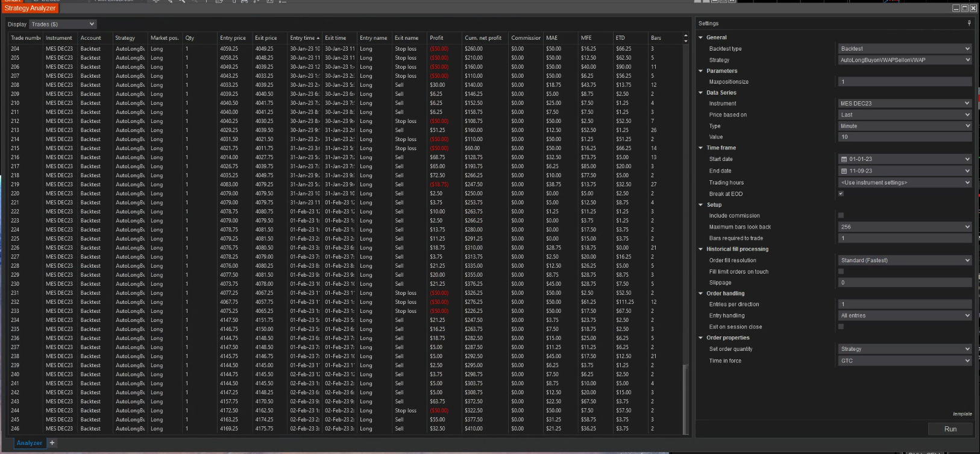The height and width of the screenshot is (454, 980).
Task: Sort by Profit column header
Action: tap(444, 38)
